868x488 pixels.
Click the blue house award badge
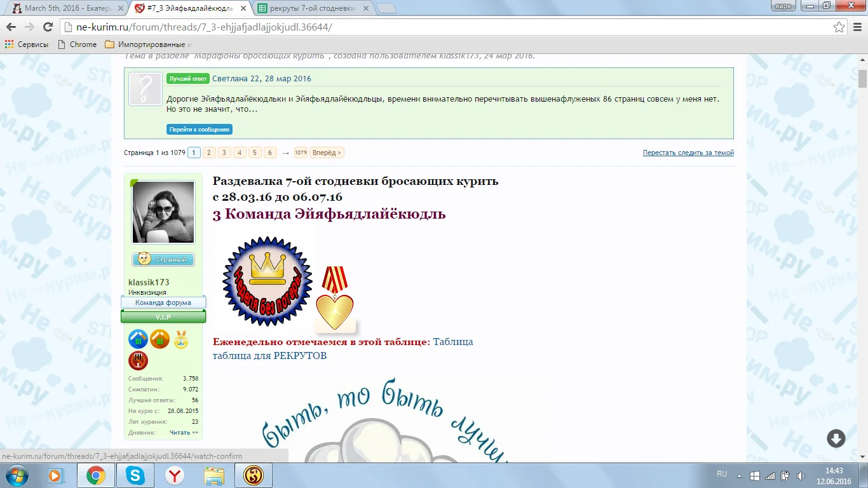coord(138,339)
